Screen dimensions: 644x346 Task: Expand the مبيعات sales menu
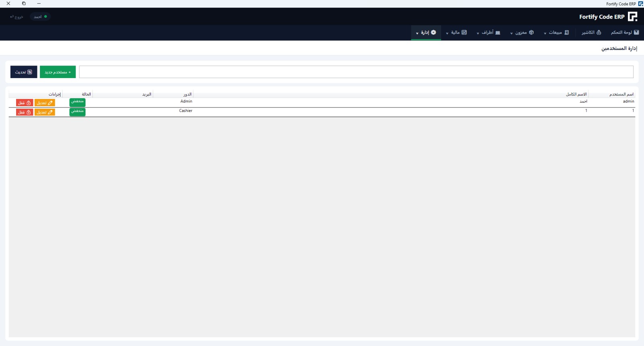[x=556, y=33]
